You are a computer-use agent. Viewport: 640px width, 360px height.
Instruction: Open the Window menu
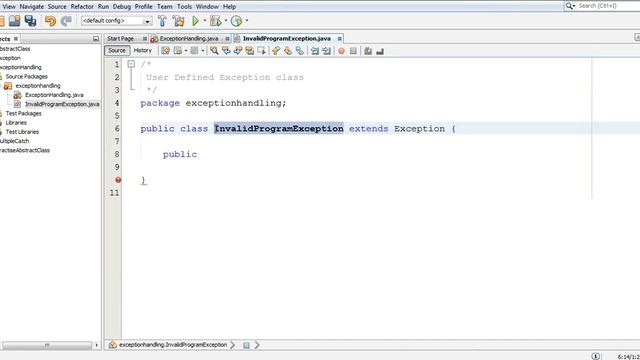pyautogui.click(x=207, y=7)
